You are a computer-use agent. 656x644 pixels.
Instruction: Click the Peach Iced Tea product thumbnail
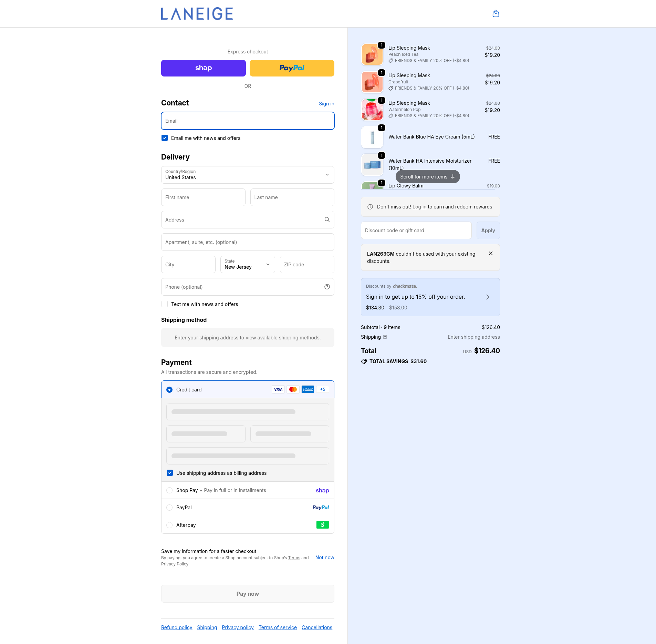pos(372,54)
